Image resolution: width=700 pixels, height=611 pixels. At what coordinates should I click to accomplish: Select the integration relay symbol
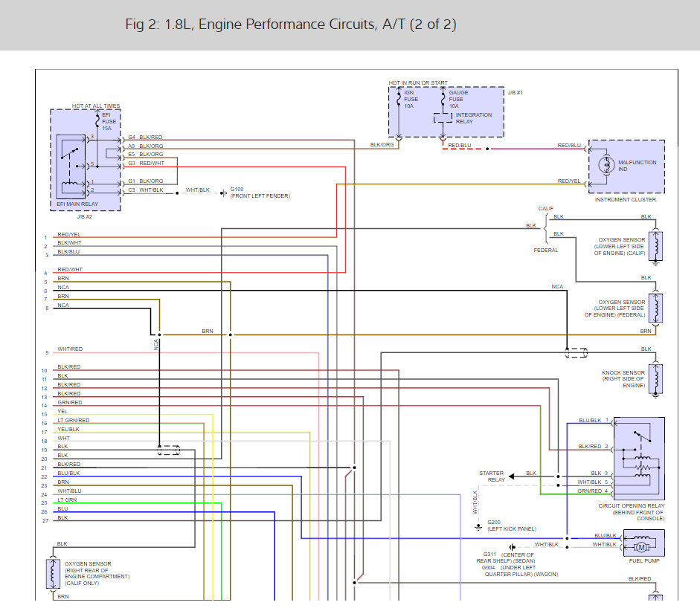(x=443, y=117)
